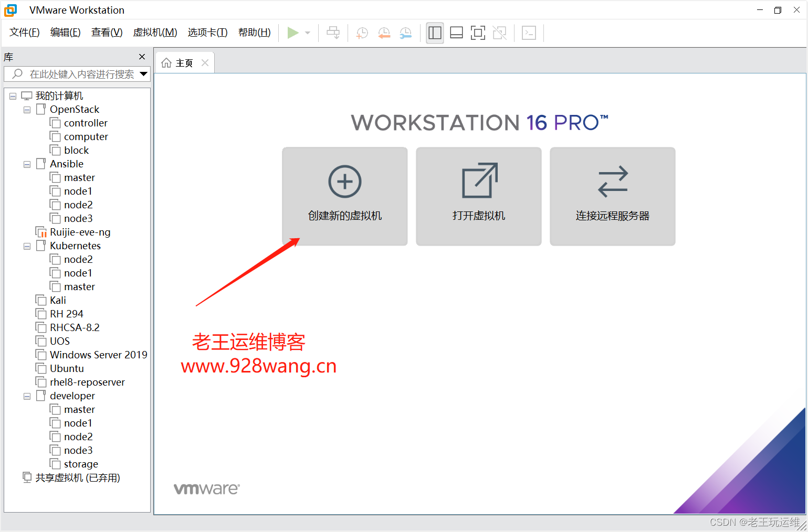Click the developer folder icon
This screenshot has width=808, height=532.
pyautogui.click(x=41, y=396)
